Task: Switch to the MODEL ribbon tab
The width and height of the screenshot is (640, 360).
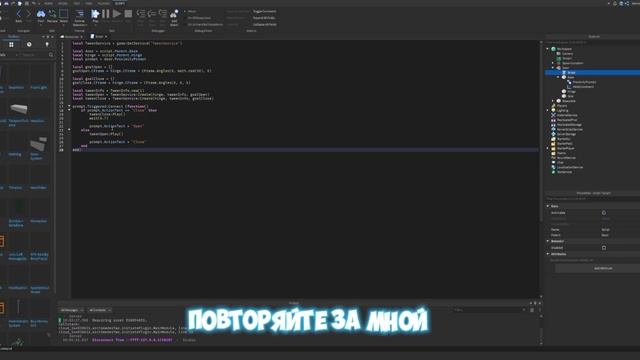Action: pos(62,3)
